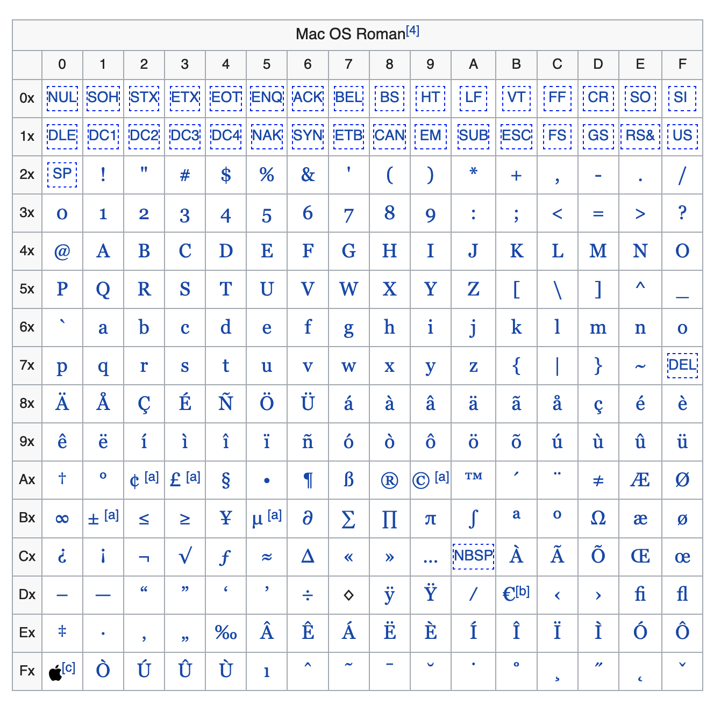Open footnote [a] next to the pound sign
The width and height of the screenshot is (728, 705).
click(193, 476)
